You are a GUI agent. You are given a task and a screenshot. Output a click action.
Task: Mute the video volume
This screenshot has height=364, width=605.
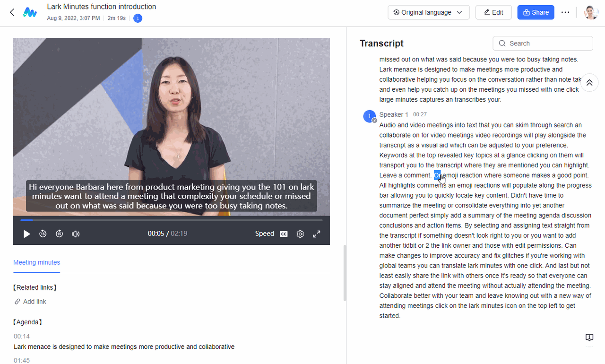click(76, 234)
